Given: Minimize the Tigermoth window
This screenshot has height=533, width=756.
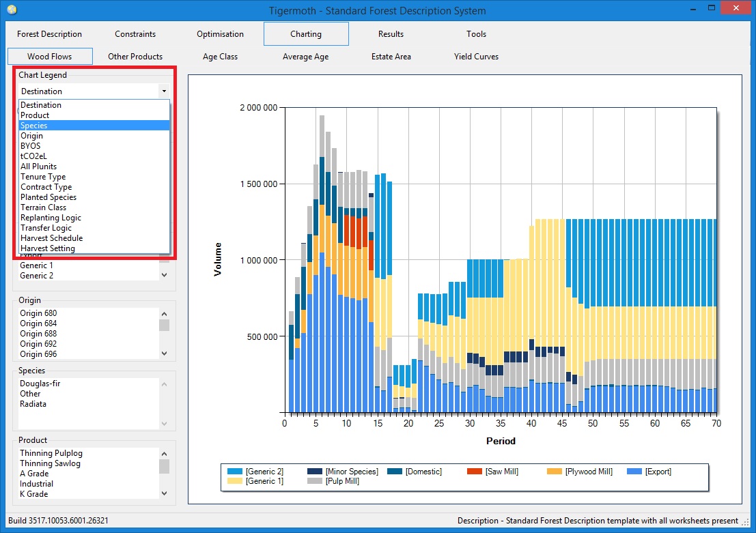Looking at the screenshot, I should (x=693, y=9).
